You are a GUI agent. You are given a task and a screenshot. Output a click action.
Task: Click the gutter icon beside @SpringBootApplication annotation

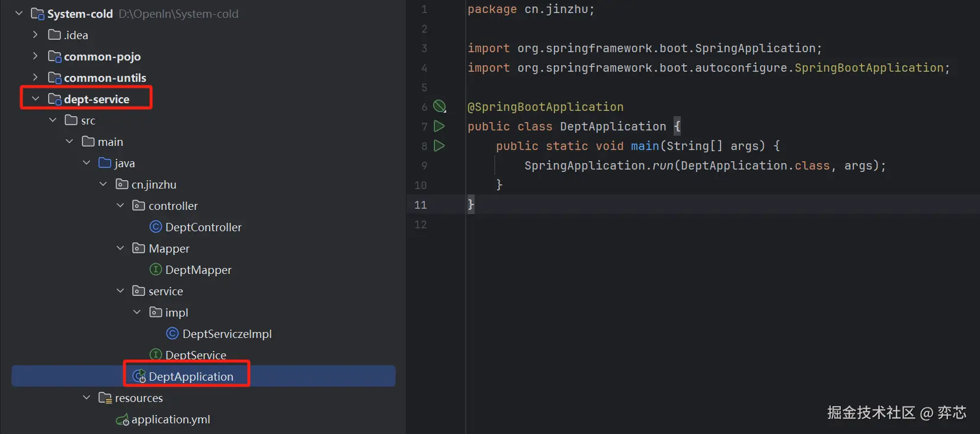point(439,107)
